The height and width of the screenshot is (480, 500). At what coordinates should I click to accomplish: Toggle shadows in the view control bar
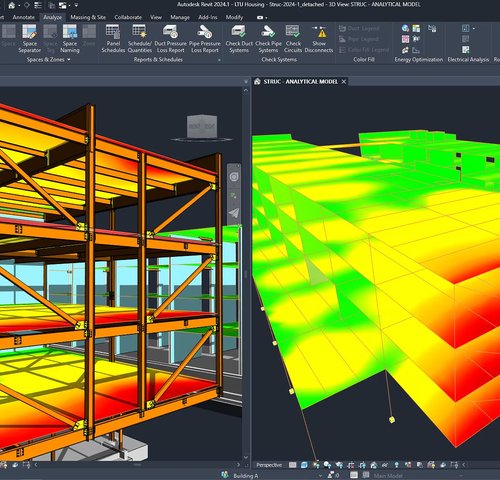pos(327,465)
